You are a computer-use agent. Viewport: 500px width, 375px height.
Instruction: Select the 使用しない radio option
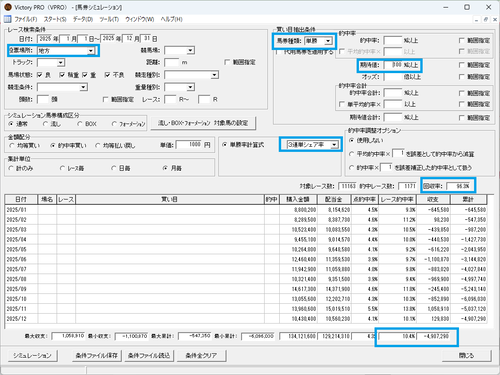pyautogui.click(x=351, y=140)
